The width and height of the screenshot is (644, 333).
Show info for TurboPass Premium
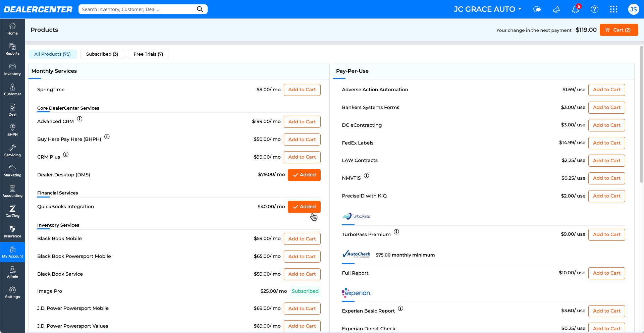point(396,232)
